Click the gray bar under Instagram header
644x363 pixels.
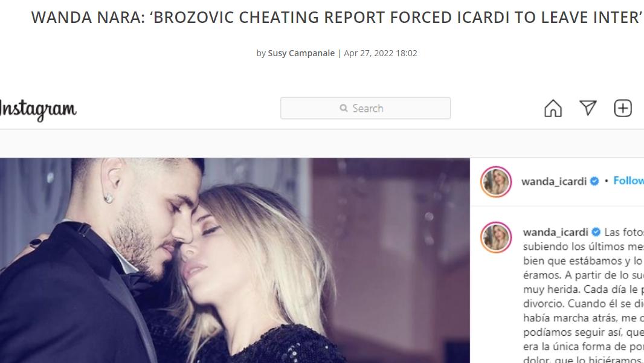pyautogui.click(x=322, y=143)
